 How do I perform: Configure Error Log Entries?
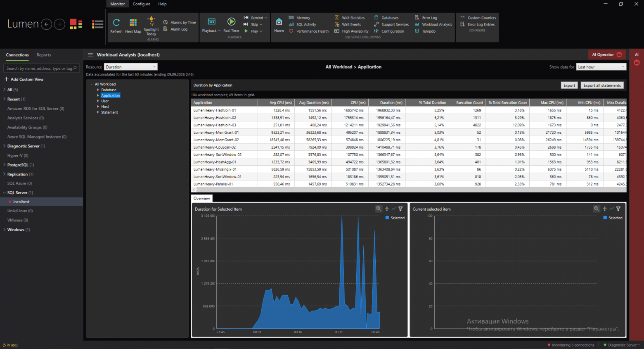coord(477,24)
